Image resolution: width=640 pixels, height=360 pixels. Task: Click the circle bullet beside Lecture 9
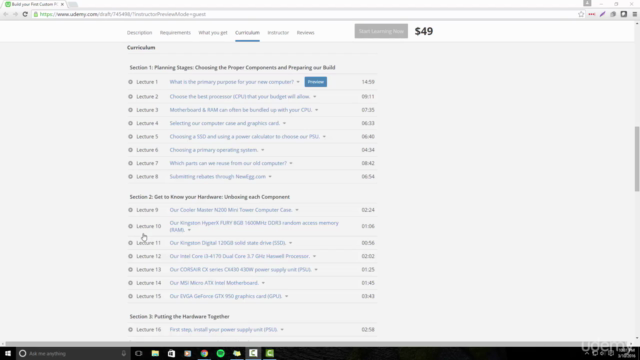click(131, 210)
